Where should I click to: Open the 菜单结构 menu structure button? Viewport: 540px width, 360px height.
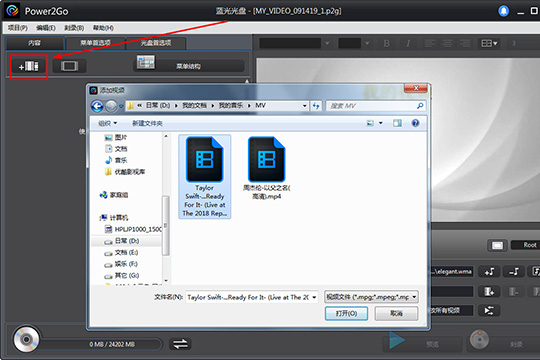pos(188,66)
